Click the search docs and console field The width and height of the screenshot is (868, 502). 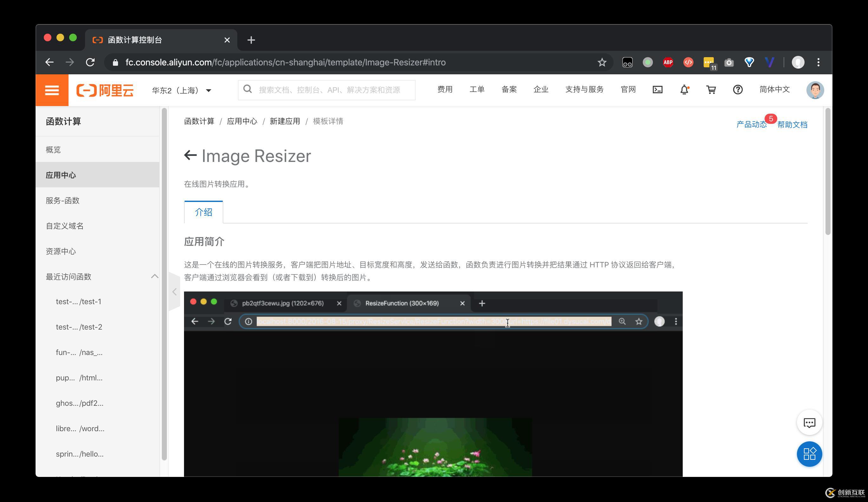(x=326, y=90)
